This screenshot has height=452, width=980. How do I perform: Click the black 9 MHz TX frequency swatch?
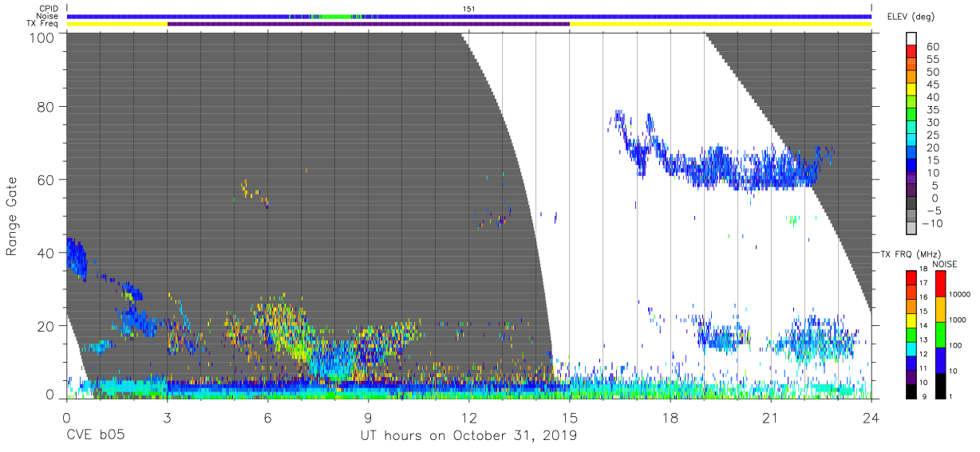912,390
